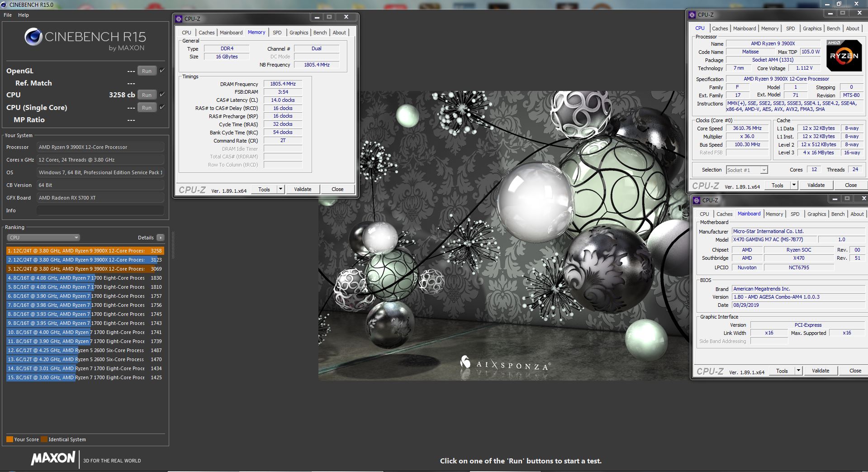Click Close button in top-right CPU-Z window
Screen dimensions: 868x472
pyautogui.click(x=851, y=185)
